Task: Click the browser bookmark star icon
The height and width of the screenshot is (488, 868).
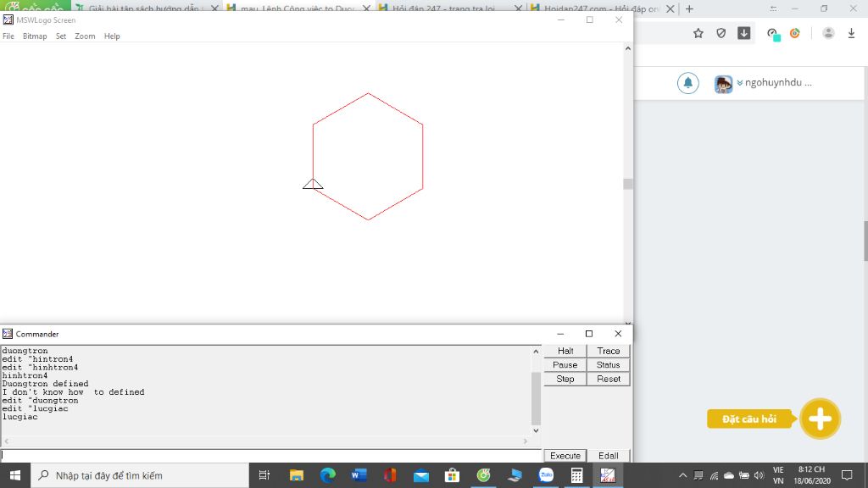Action: [x=698, y=33]
